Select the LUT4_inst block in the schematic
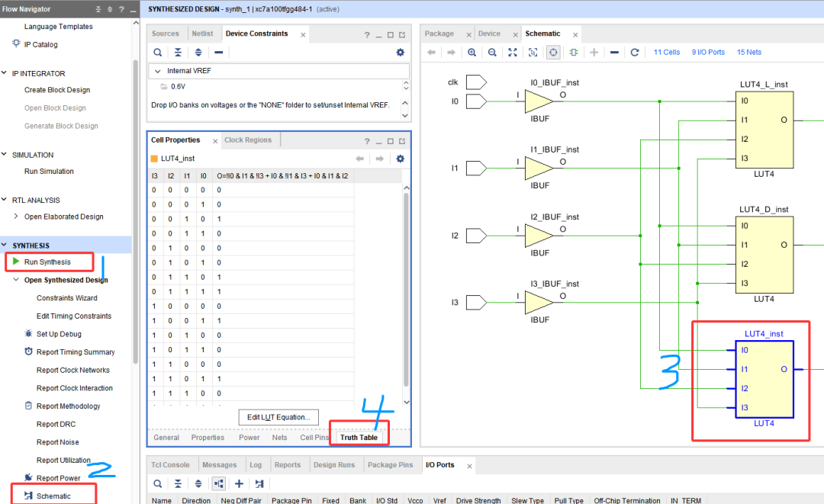This screenshot has height=504, width=824. click(x=765, y=379)
